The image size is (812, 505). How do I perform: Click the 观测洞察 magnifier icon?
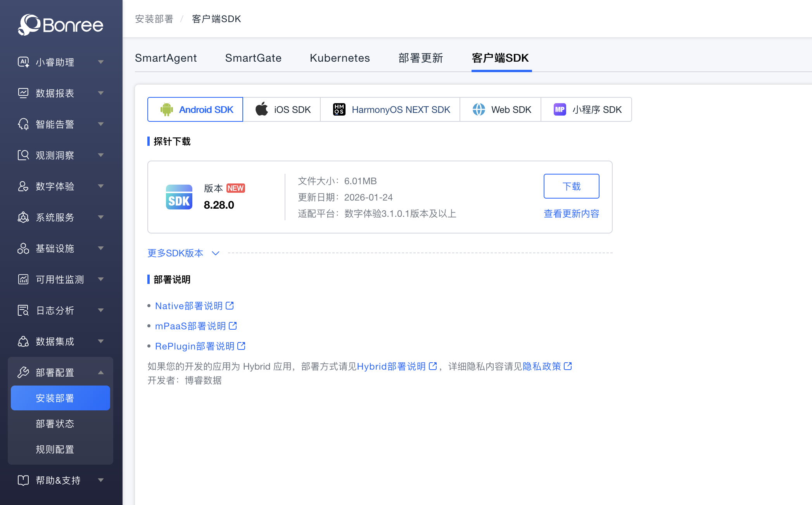pos(23,155)
